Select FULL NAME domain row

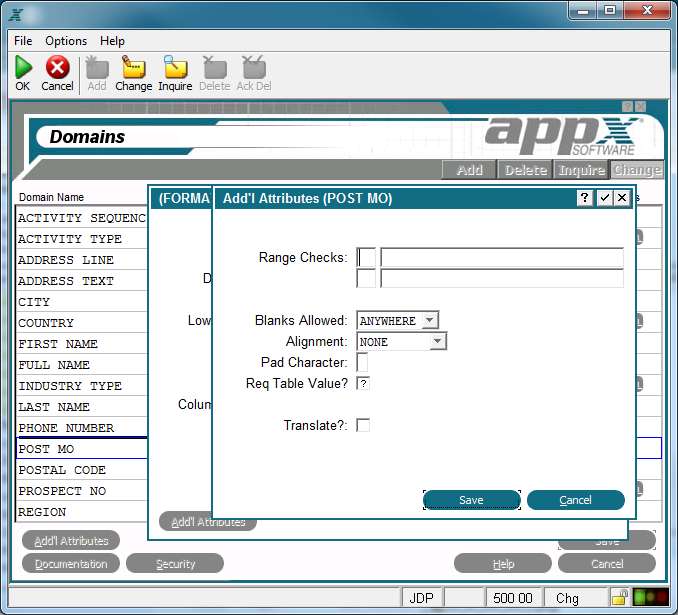(82, 365)
